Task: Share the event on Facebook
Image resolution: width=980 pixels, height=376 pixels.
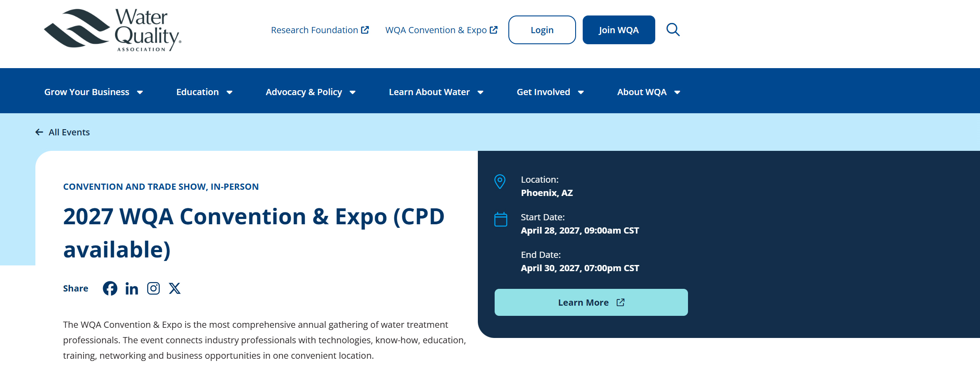Action: tap(110, 288)
